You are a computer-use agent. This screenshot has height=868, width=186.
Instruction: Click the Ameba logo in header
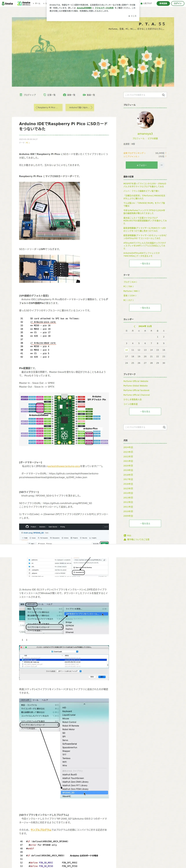click(x=7, y=3)
